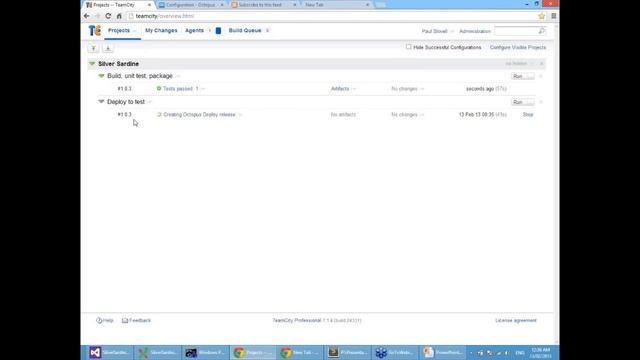This screenshot has height=360, width=640.
Task: Open the GoToWebinar taskbar item
Action: [395, 352]
